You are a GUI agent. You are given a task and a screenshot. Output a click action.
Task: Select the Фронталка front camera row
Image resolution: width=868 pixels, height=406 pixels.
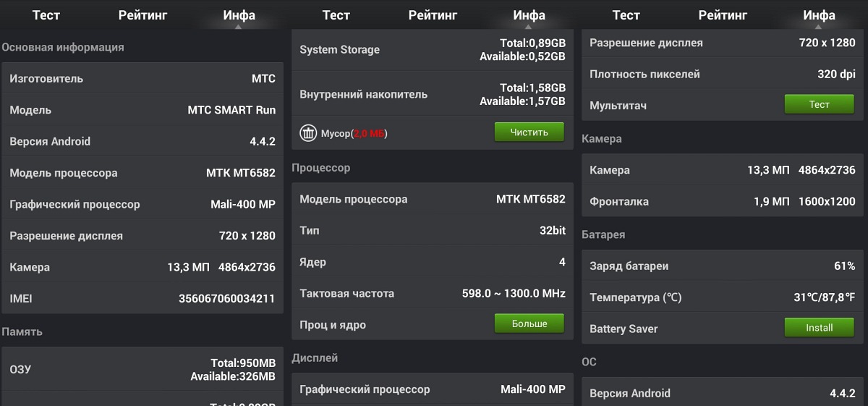[723, 201]
